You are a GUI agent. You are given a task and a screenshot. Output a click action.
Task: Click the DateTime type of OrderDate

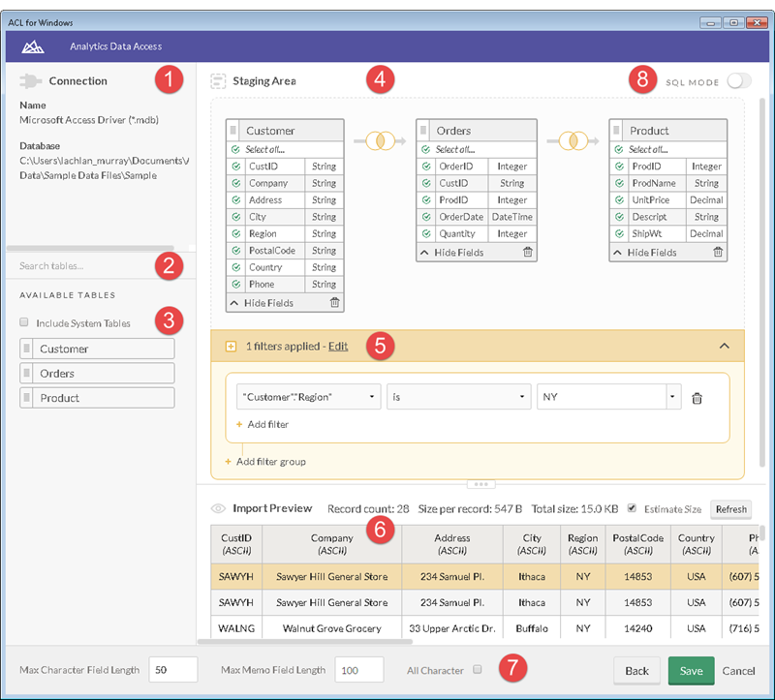(512, 217)
